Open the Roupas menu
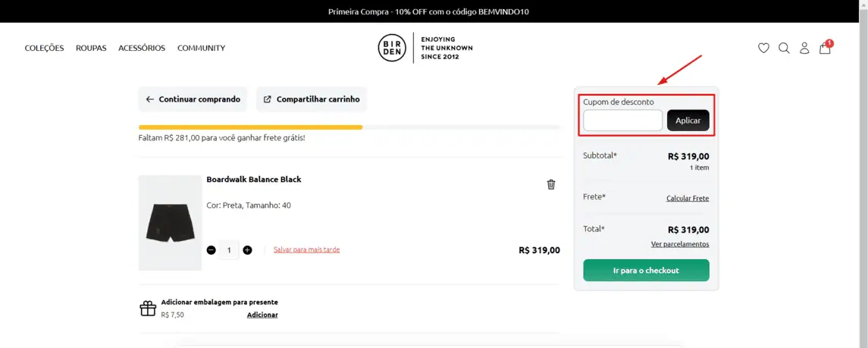The image size is (868, 348). click(x=91, y=48)
